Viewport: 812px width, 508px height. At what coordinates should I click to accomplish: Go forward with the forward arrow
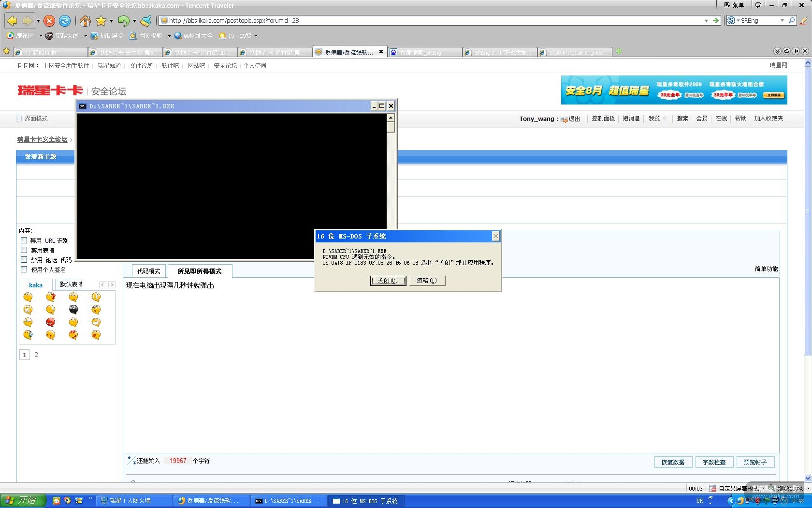(28, 21)
